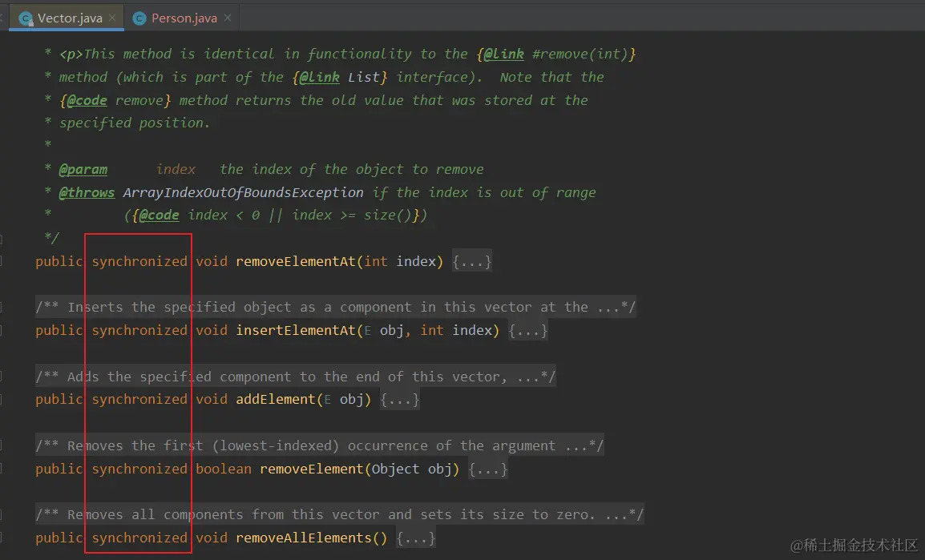Expand folded body of addElement method
This screenshot has width=925, height=560.
399,400
